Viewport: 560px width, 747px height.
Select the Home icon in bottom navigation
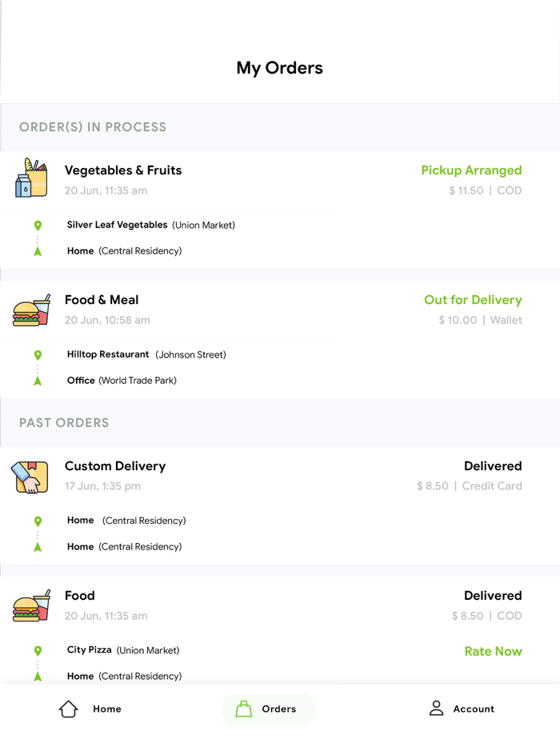pyautogui.click(x=68, y=709)
